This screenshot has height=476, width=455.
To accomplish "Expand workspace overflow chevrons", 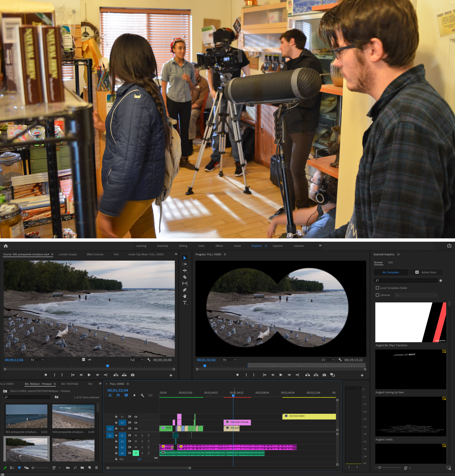I will pos(320,246).
